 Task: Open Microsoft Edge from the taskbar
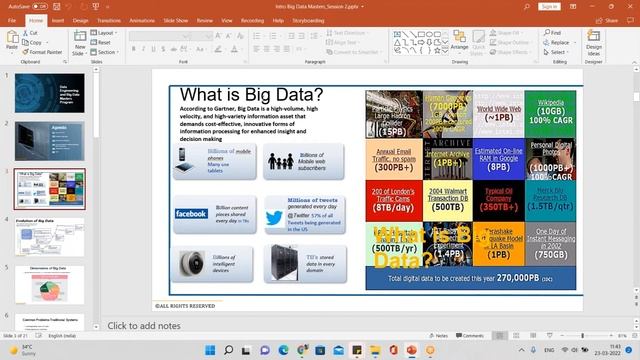pos(283,350)
